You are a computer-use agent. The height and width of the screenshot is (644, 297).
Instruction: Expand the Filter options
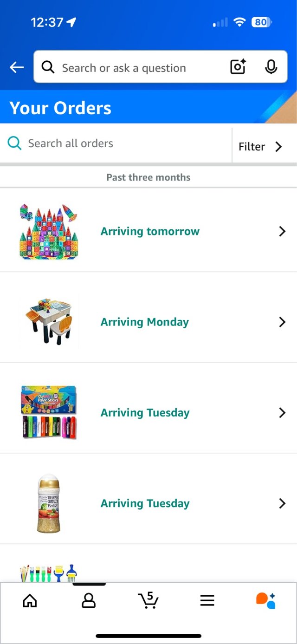tap(260, 147)
